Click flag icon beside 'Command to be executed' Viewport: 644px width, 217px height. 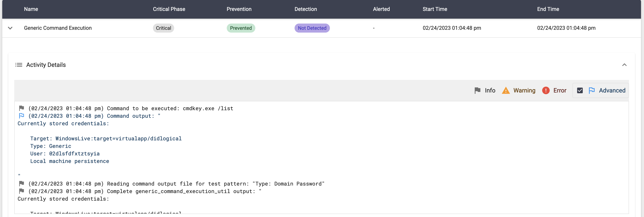click(21, 108)
